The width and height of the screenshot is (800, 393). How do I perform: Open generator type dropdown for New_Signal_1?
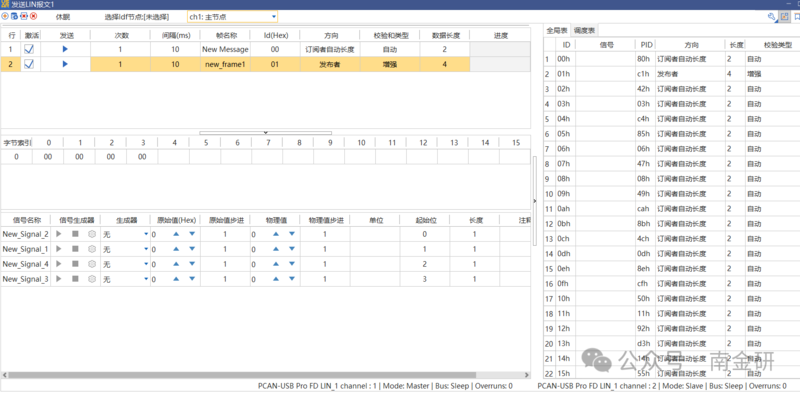[146, 249]
